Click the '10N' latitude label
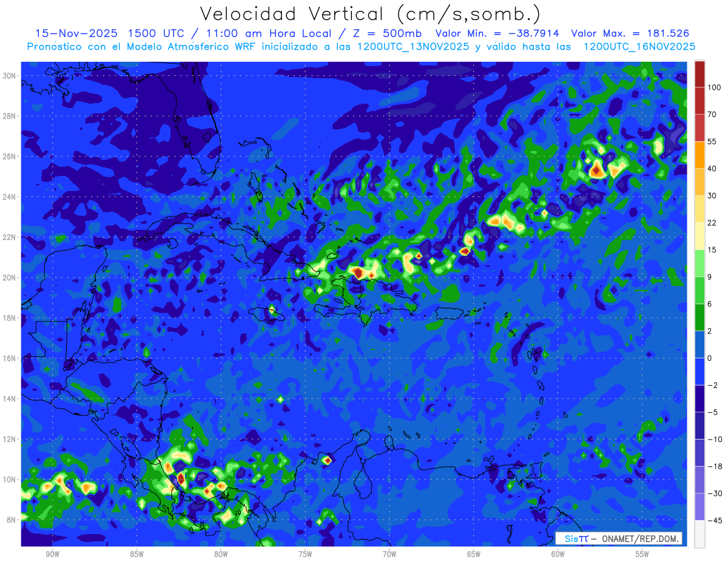 coord(10,480)
